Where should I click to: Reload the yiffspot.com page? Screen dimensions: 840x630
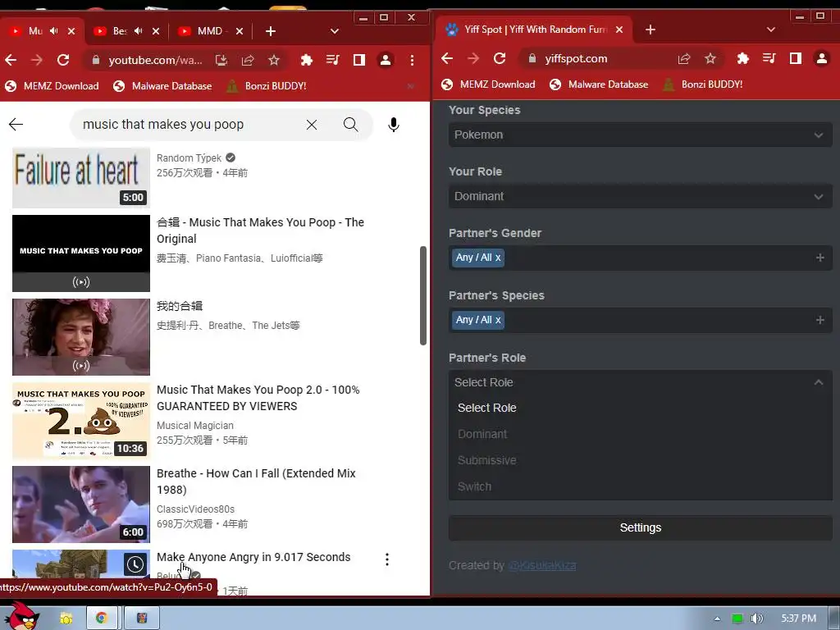click(500, 58)
